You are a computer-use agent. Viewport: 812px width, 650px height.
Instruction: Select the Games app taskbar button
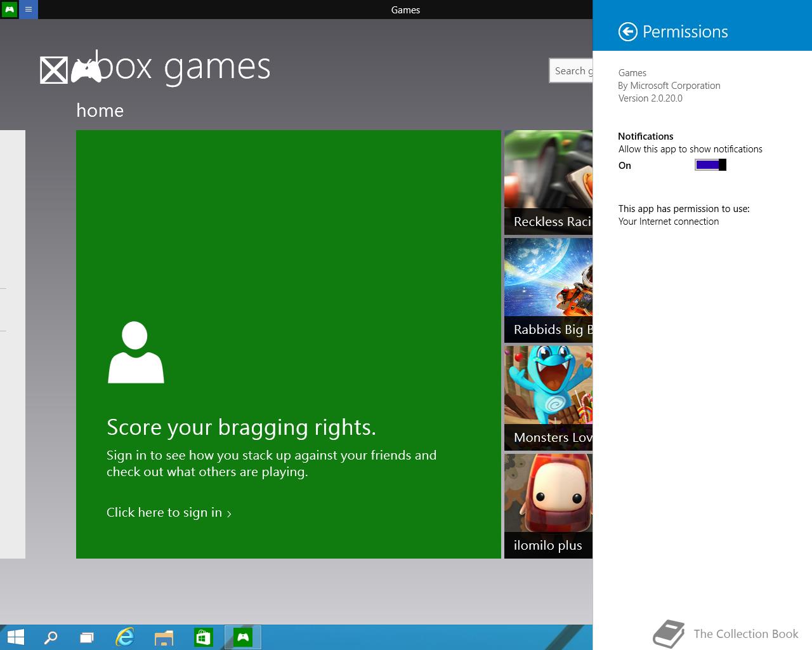[243, 637]
